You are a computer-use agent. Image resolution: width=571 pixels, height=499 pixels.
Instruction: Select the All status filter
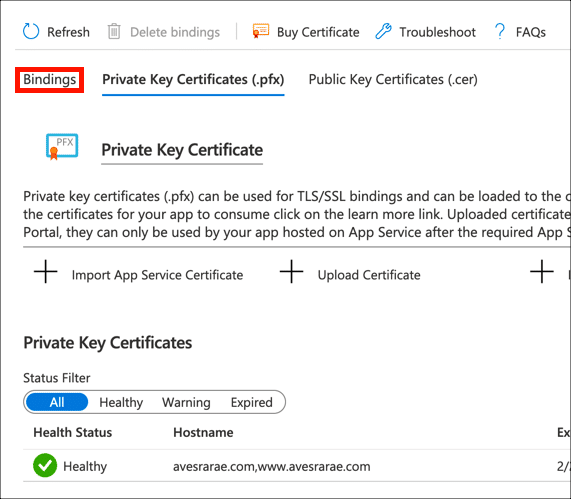pyautogui.click(x=57, y=402)
